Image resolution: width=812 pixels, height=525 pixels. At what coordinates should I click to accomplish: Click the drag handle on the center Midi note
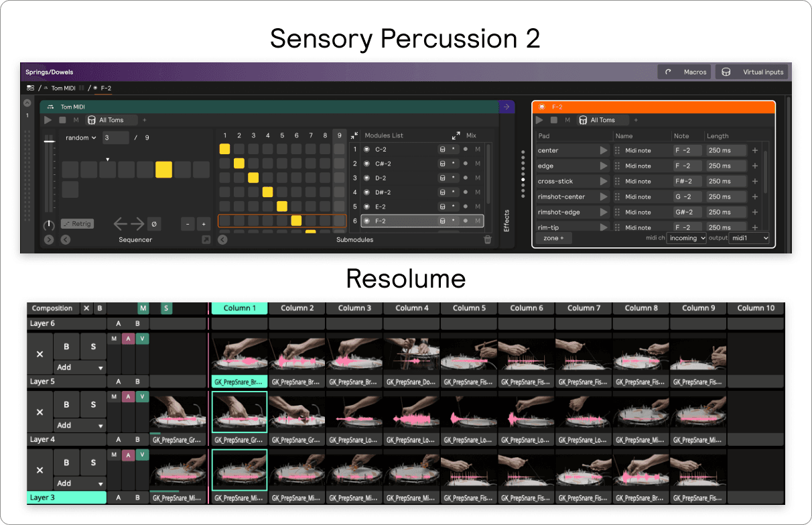coord(618,151)
